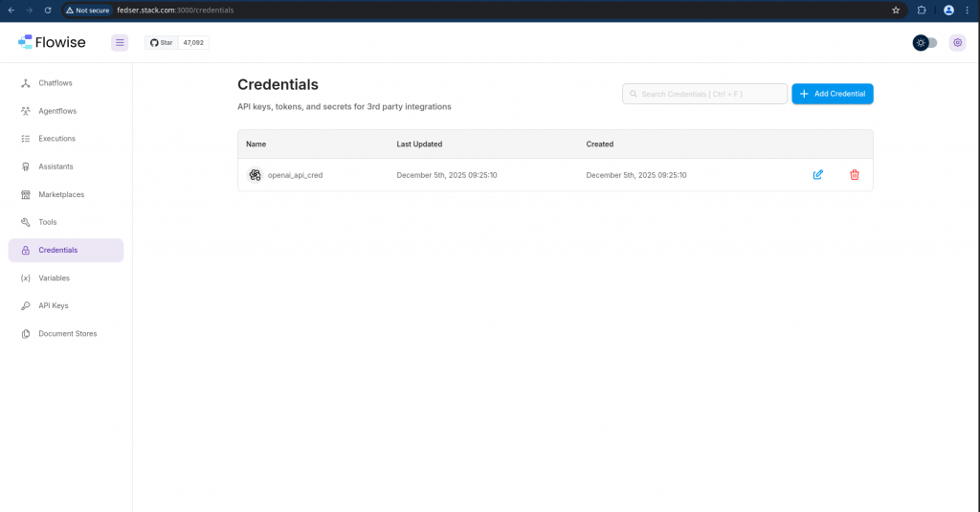The image size is (980, 512).
Task: Click the Add Credential button
Action: tap(832, 94)
